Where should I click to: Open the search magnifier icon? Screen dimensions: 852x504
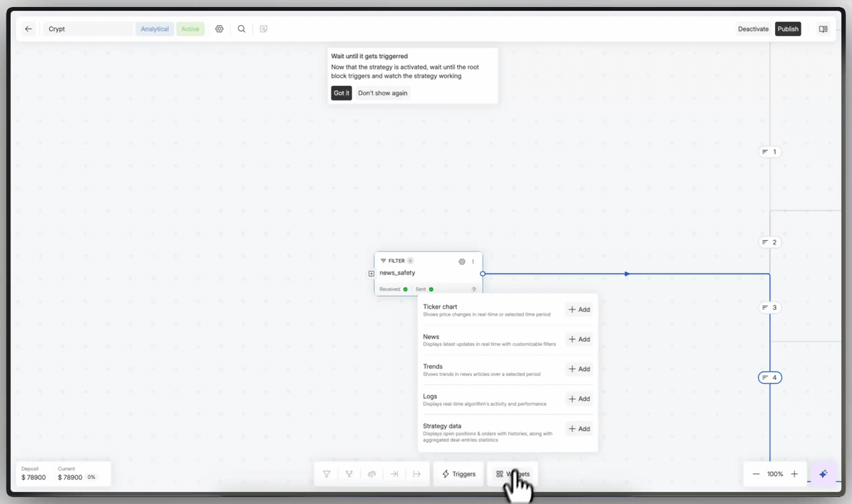point(242,29)
